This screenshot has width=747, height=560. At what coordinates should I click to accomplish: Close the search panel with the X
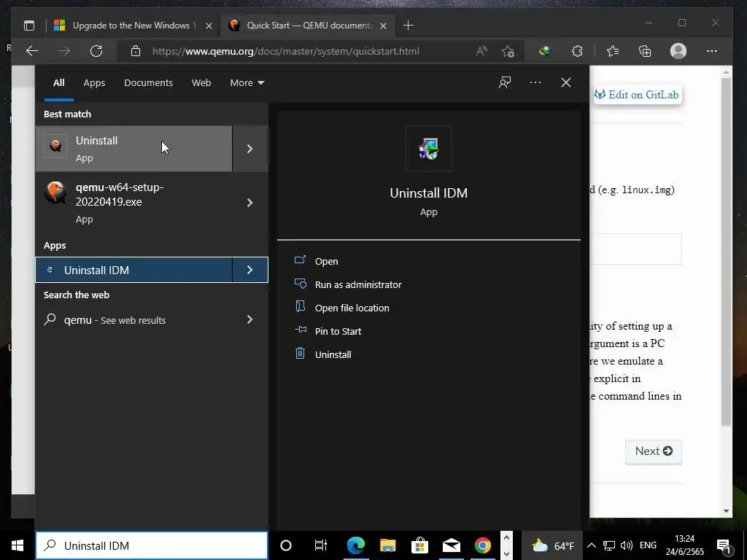point(566,82)
